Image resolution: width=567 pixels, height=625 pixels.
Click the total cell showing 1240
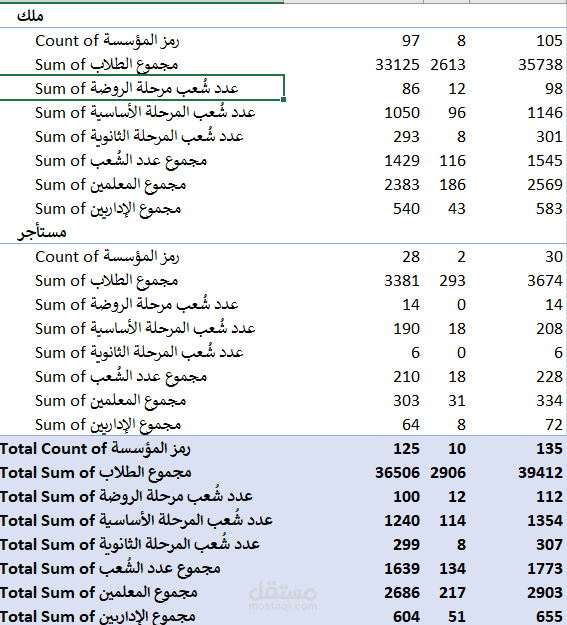(x=402, y=521)
